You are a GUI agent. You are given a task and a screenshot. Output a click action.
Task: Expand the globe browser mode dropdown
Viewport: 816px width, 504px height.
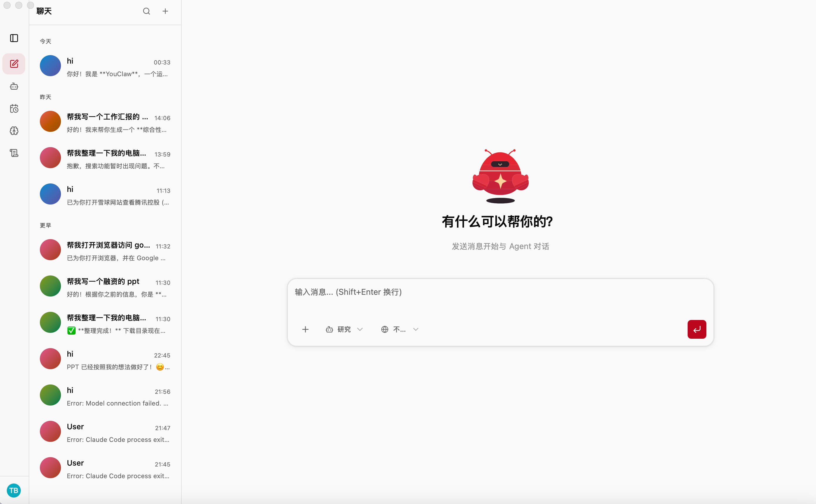pos(399,329)
